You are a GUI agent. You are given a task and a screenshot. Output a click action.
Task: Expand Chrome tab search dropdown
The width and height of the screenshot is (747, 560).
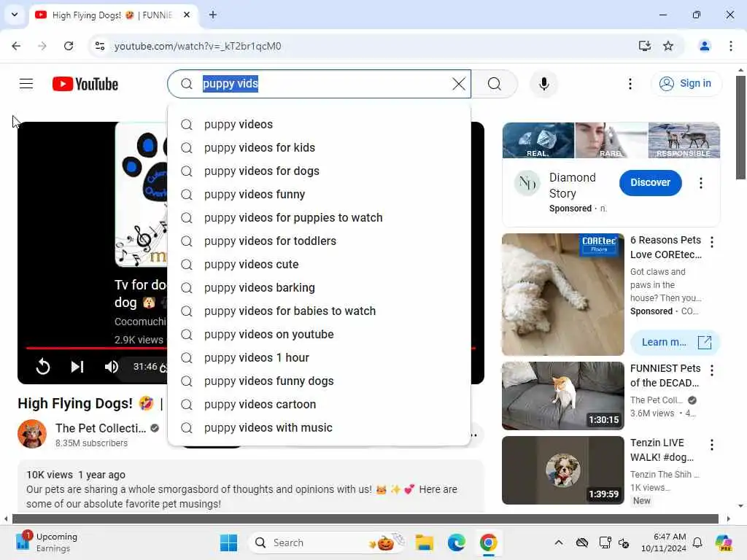pyautogui.click(x=15, y=15)
